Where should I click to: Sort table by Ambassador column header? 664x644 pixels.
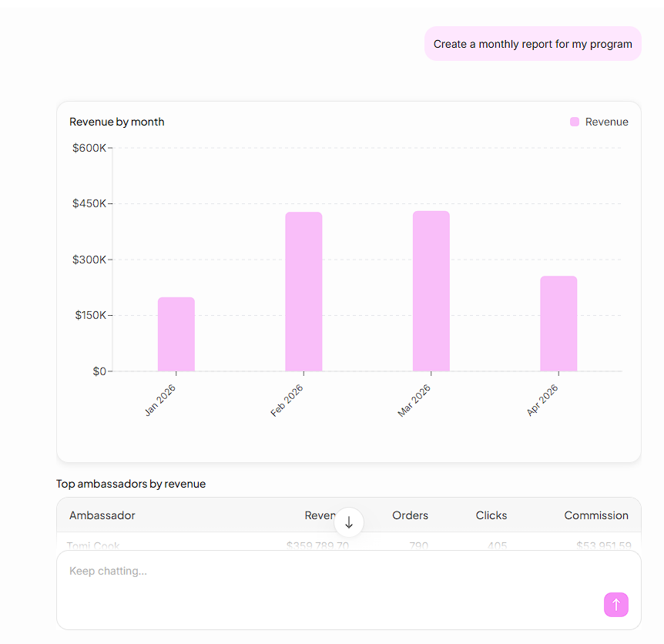[x=102, y=515]
